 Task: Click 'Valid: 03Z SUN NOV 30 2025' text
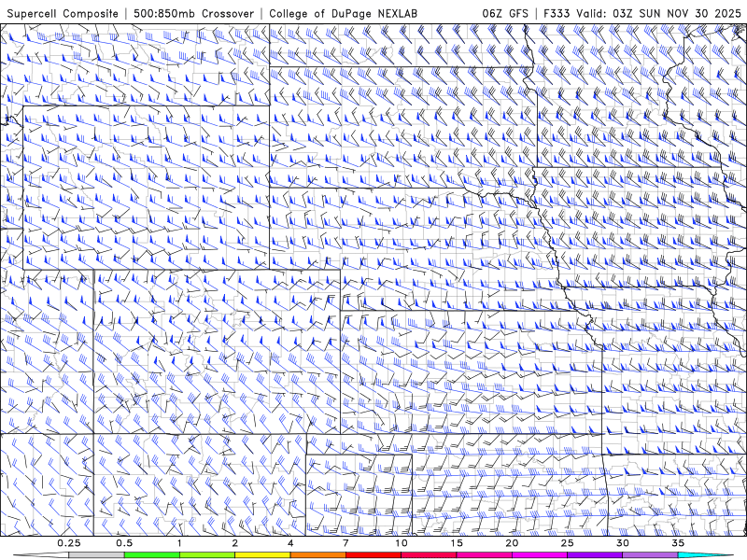pos(659,13)
